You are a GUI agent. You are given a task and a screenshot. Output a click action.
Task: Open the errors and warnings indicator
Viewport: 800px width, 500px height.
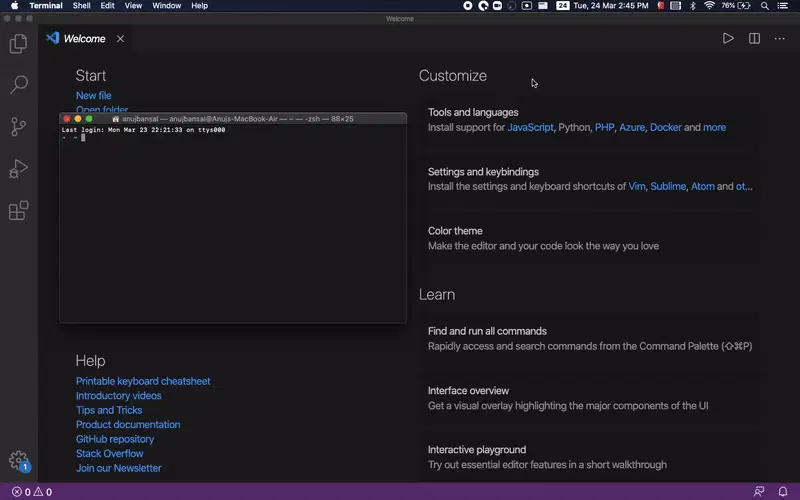point(32,492)
